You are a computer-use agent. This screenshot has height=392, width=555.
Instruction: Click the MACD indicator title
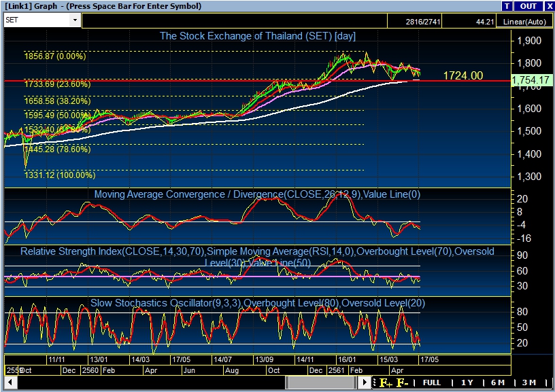[257, 194]
